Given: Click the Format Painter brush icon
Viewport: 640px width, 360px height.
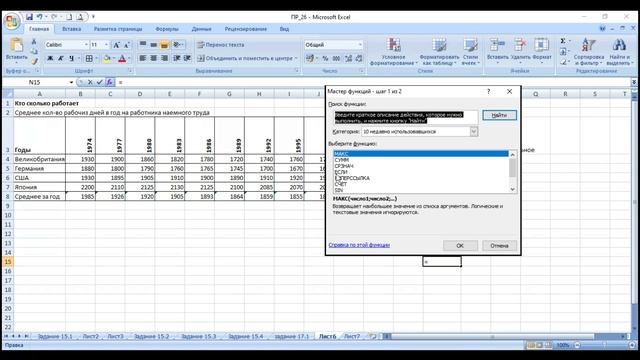Looking at the screenshot, I should tap(34, 61).
